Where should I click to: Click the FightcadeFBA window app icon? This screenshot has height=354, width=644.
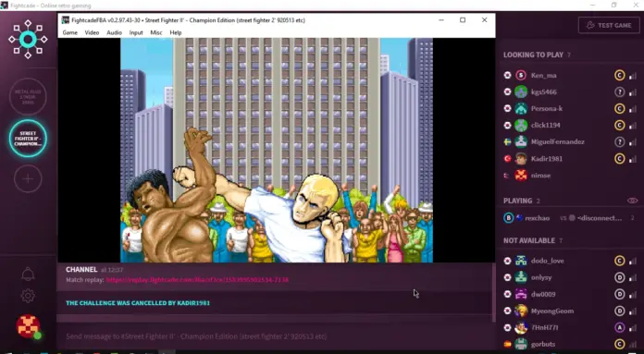point(65,20)
